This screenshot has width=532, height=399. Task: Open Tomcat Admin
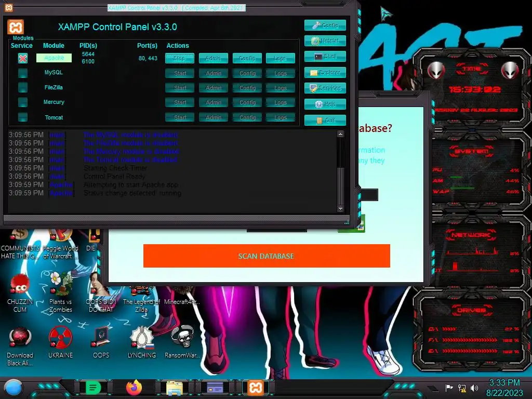coord(213,117)
